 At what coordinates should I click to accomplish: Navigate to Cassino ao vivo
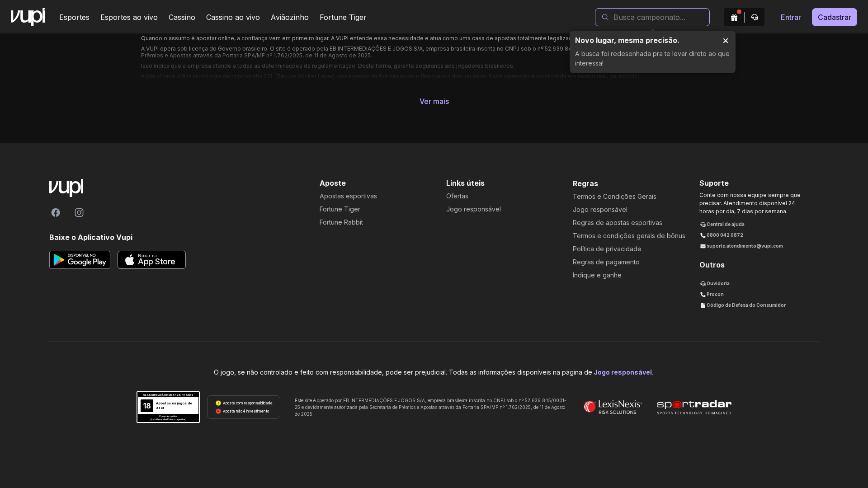click(233, 17)
